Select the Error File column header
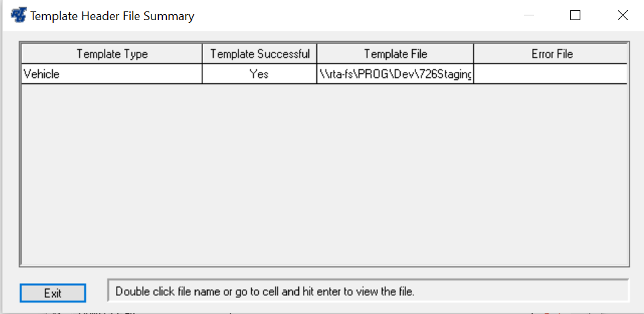The width and height of the screenshot is (644, 314). [x=552, y=54]
